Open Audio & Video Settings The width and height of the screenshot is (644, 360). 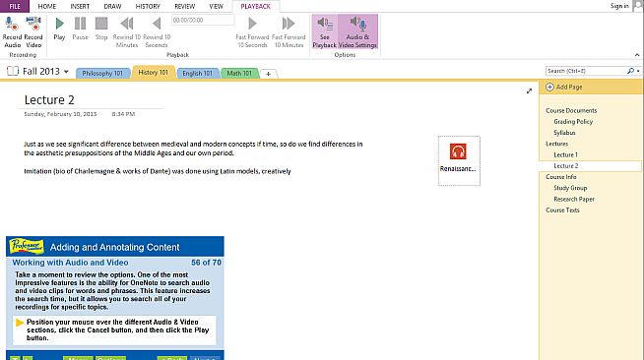357,32
